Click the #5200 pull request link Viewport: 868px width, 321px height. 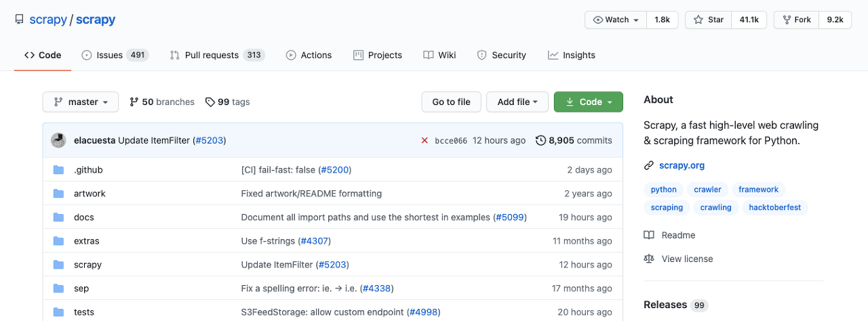click(x=335, y=170)
